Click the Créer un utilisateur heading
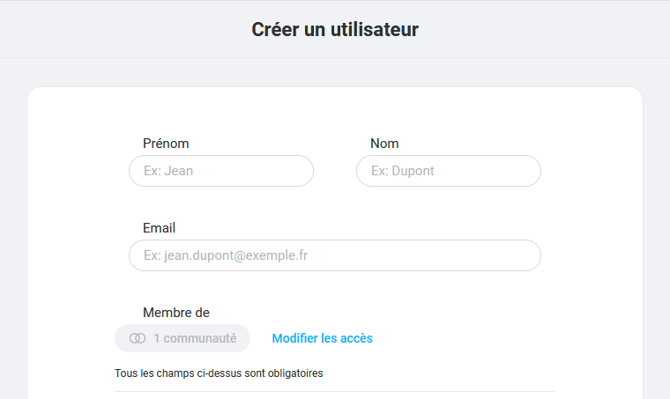The width and height of the screenshot is (670, 399). click(335, 29)
